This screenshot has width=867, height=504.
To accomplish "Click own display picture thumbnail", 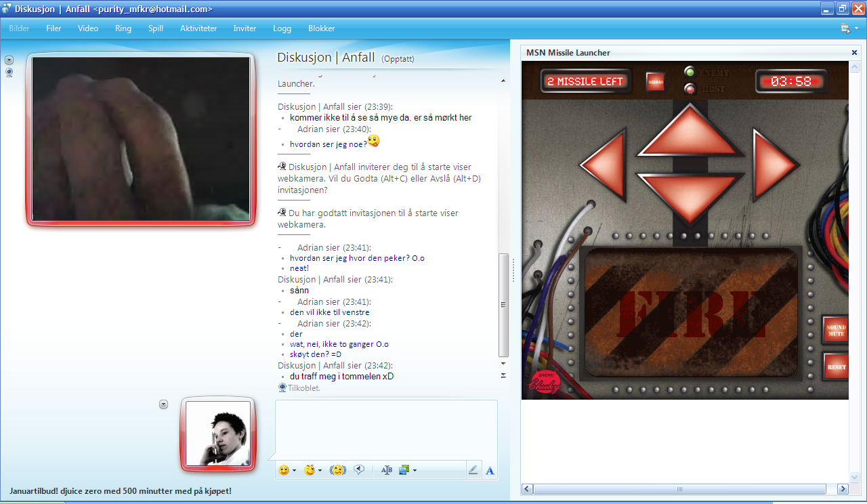I will [217, 434].
